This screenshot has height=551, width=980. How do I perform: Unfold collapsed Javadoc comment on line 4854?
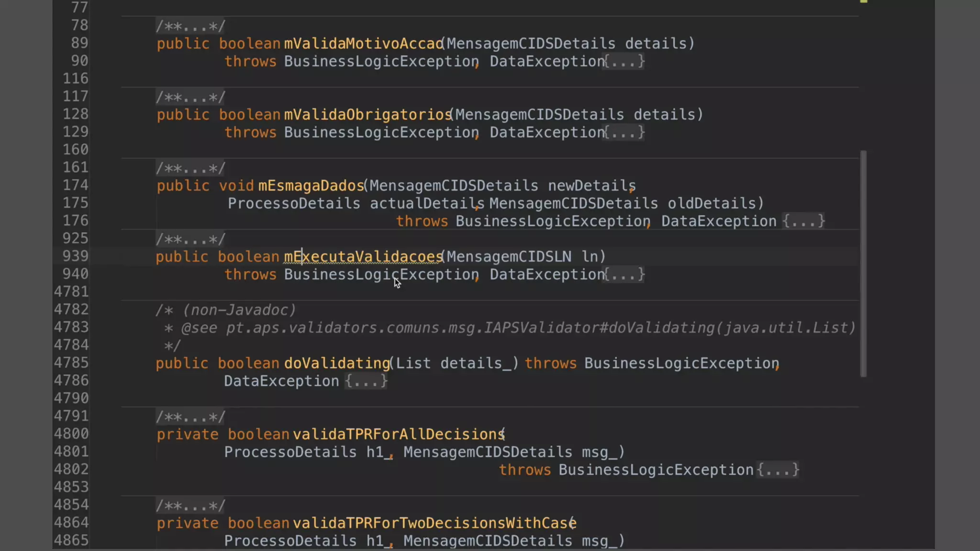190,506
